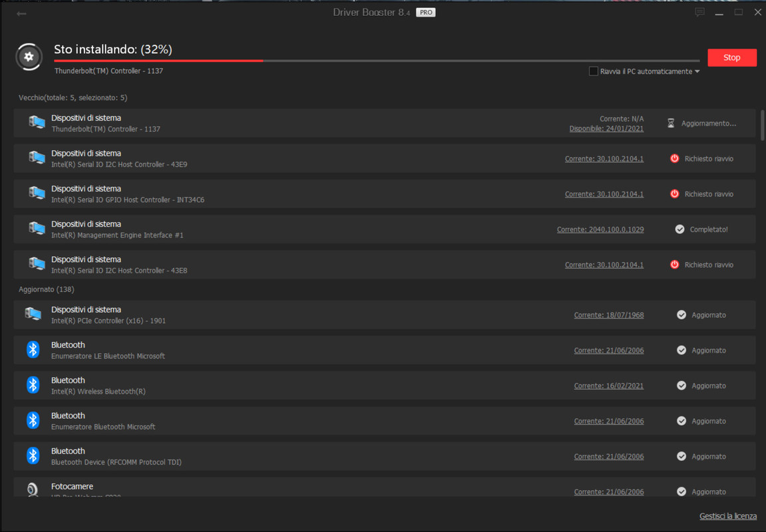Click the PCIe Controller (x16) device icon

(x=33, y=314)
